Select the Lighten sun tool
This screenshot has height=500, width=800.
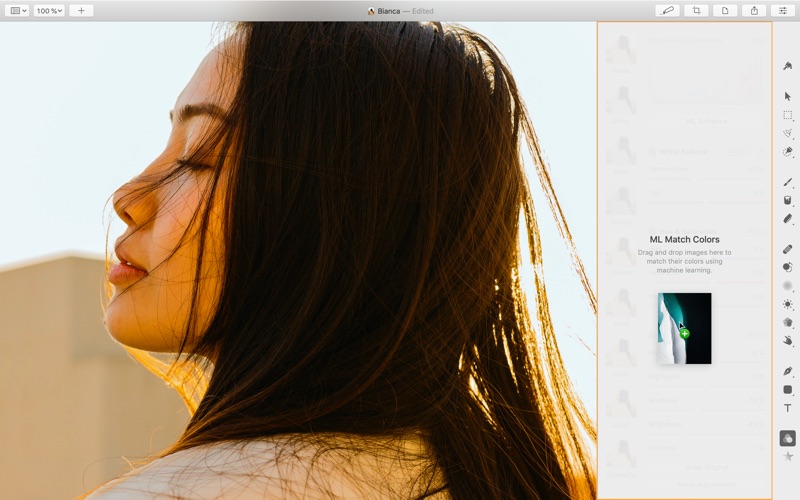tap(788, 304)
